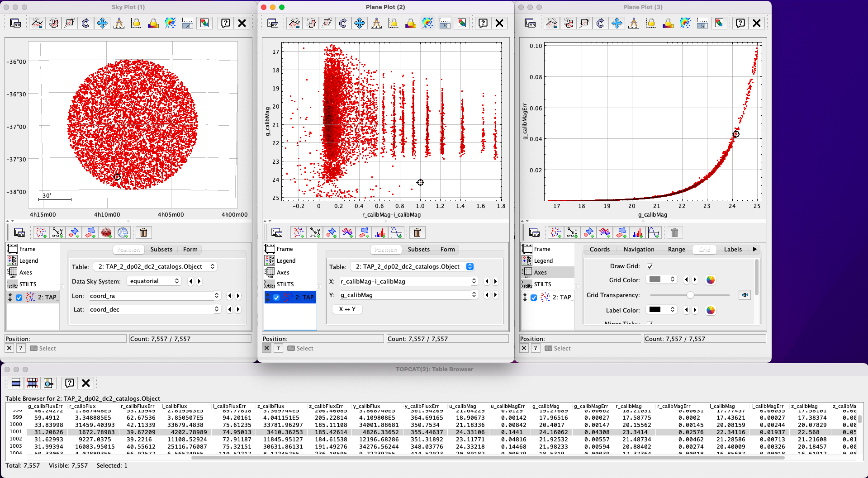Open the delete layer trash icon in Sky Plot
This screenshot has width=868, height=478.
coord(143,232)
